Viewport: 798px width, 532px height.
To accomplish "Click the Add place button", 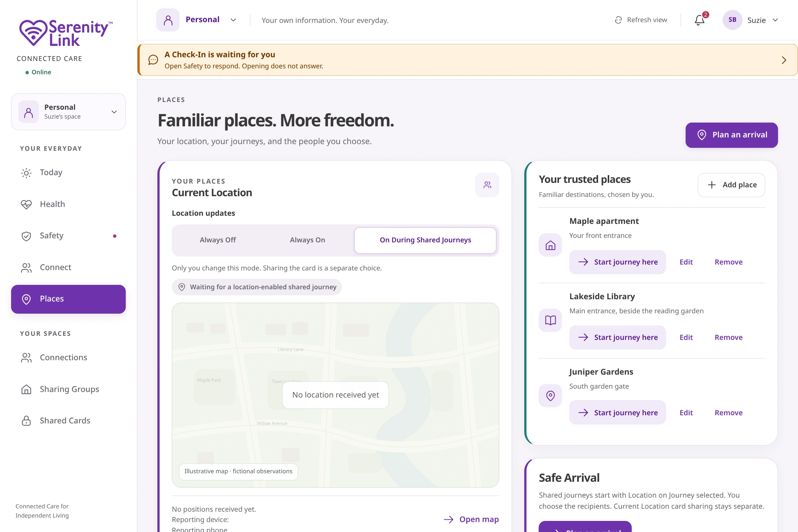I will coord(731,185).
